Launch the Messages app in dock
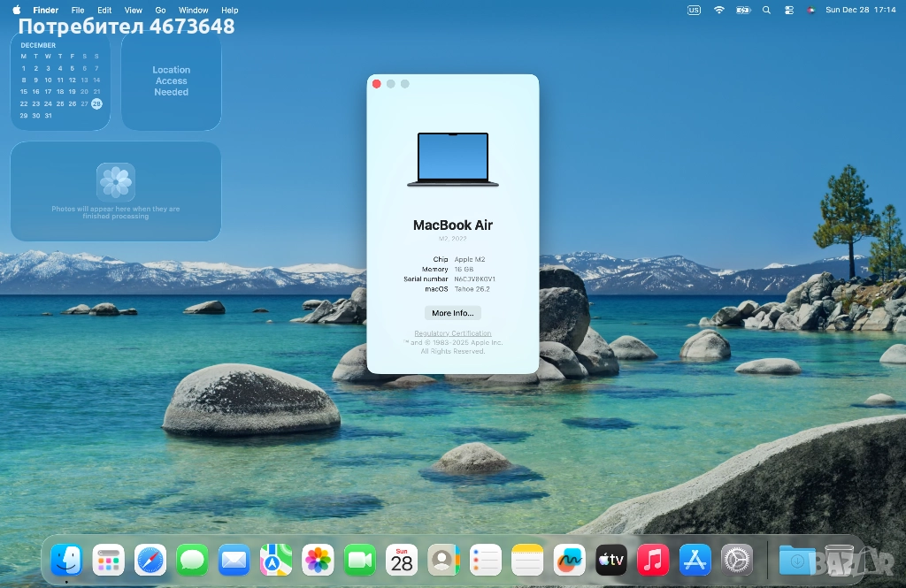The image size is (906, 588). pyautogui.click(x=192, y=560)
